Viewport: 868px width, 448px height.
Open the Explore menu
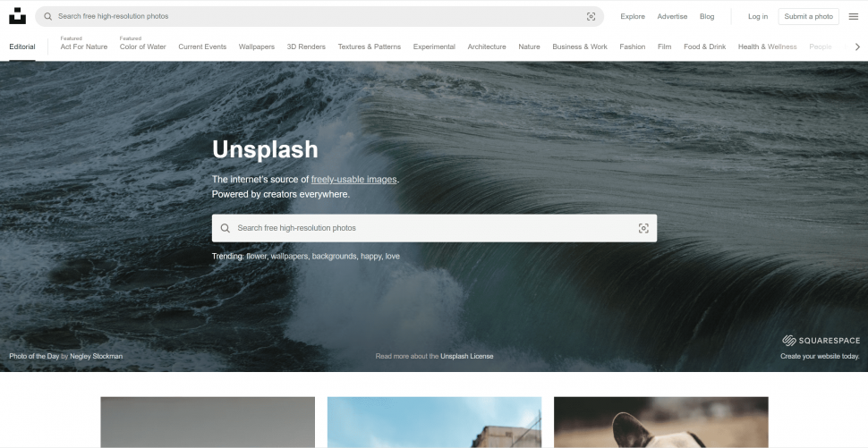[632, 17]
